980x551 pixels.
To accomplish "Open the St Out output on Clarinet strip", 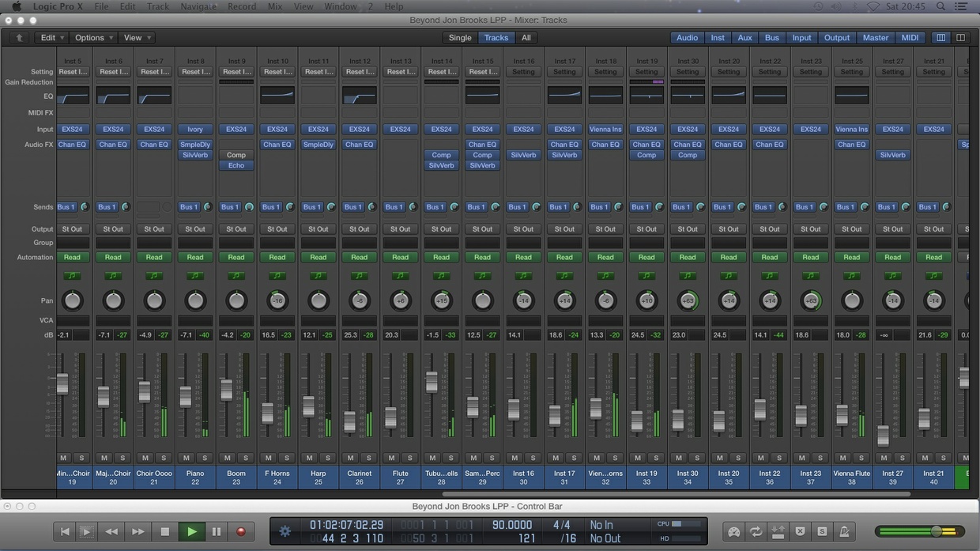I will click(x=360, y=229).
